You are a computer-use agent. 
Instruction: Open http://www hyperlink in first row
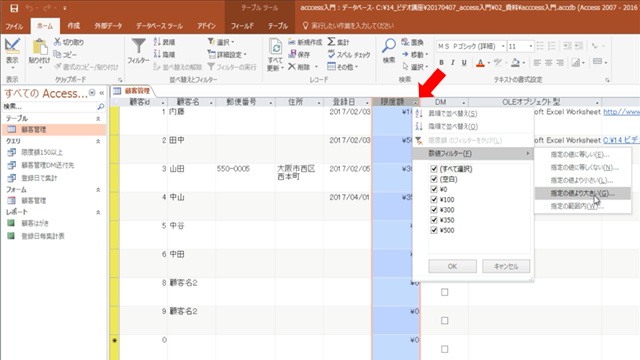pyautogui.click(x=622, y=111)
